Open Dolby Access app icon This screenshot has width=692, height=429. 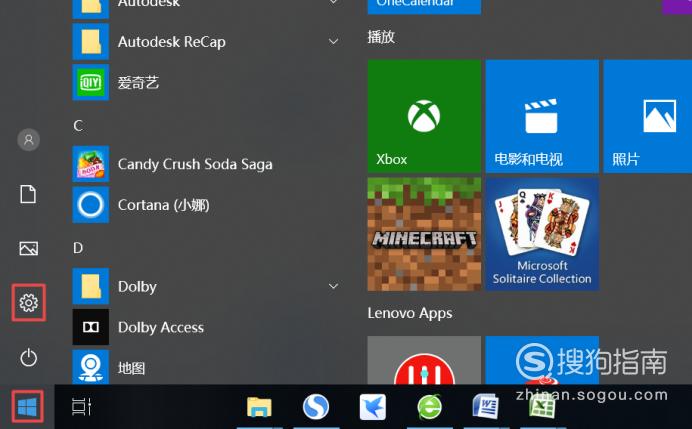[x=90, y=327]
